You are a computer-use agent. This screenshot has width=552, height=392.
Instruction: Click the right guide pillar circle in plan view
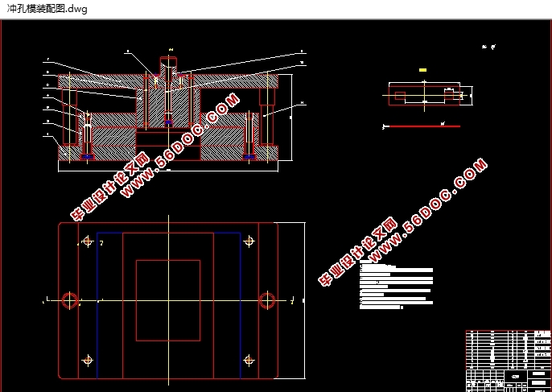pos(266,300)
